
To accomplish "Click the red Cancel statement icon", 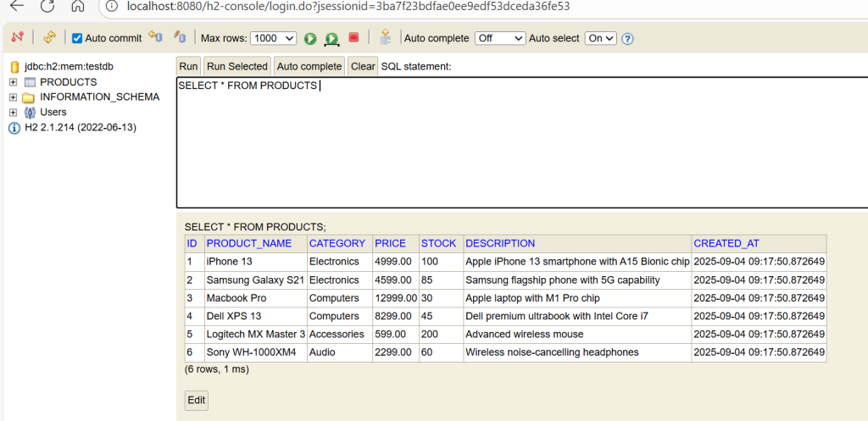I will tap(353, 38).
